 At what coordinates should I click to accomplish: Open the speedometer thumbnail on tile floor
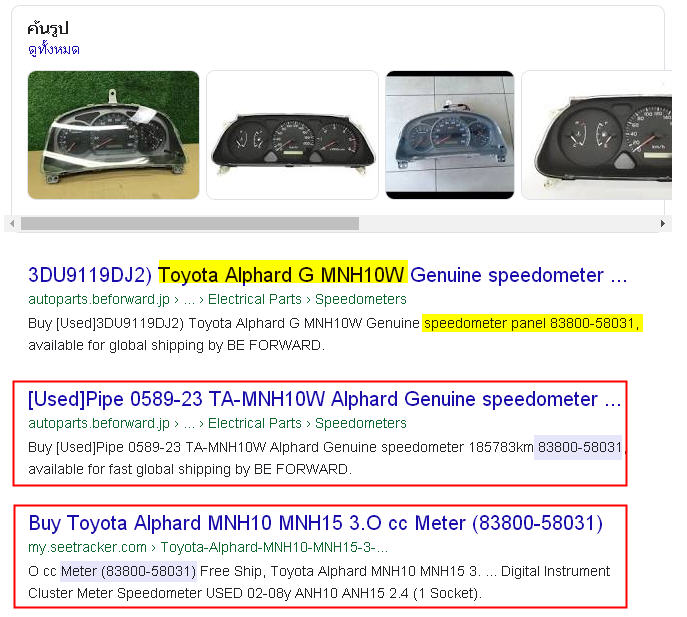[x=450, y=135]
